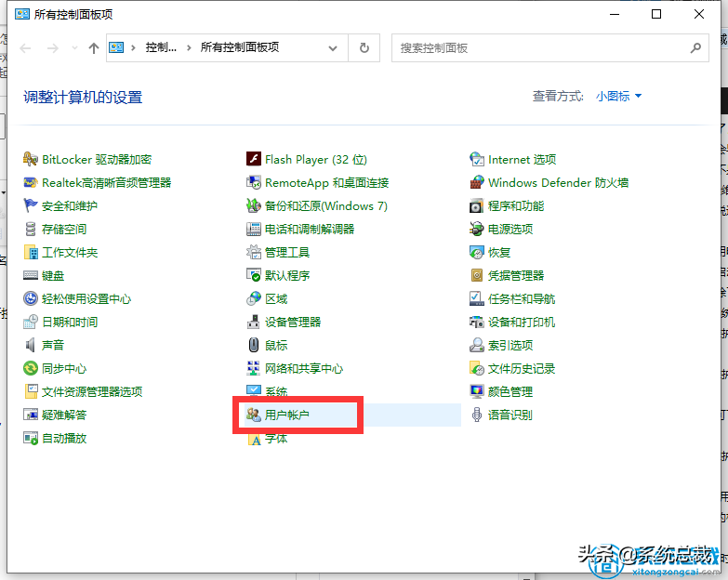728x580 pixels.
Task: Click the 存储空间 icon
Action: [31, 229]
